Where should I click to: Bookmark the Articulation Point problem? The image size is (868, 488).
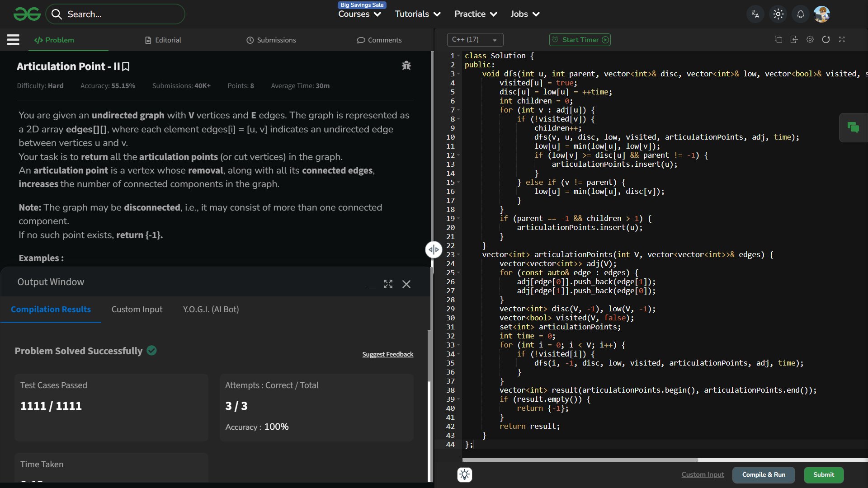pyautogui.click(x=126, y=67)
